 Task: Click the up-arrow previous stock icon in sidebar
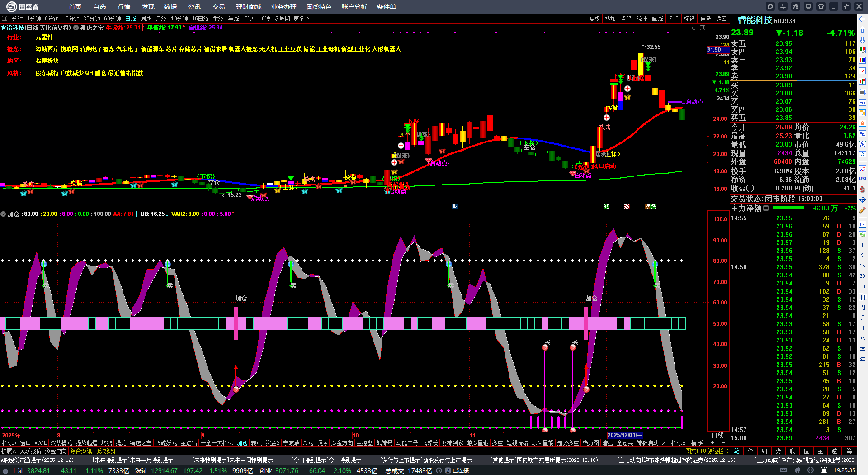coord(863,29)
